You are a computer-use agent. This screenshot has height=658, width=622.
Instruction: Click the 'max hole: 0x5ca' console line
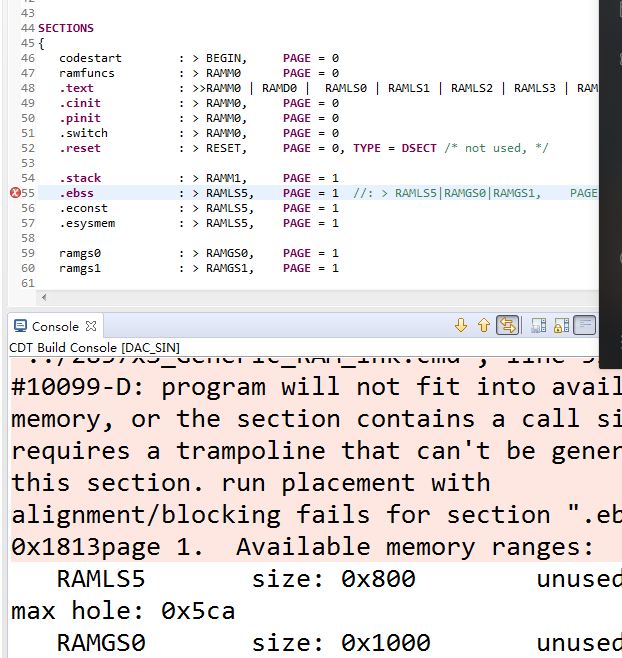123,611
